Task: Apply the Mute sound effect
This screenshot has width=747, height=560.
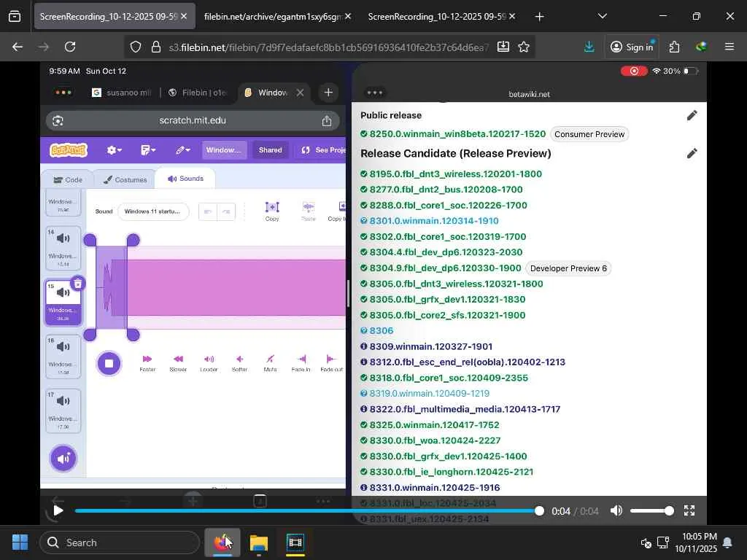Action: (x=270, y=363)
